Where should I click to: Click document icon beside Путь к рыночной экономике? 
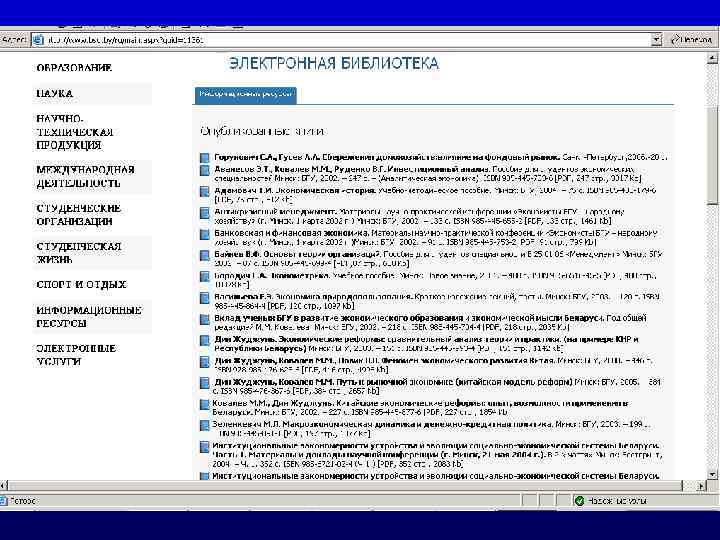point(205,382)
